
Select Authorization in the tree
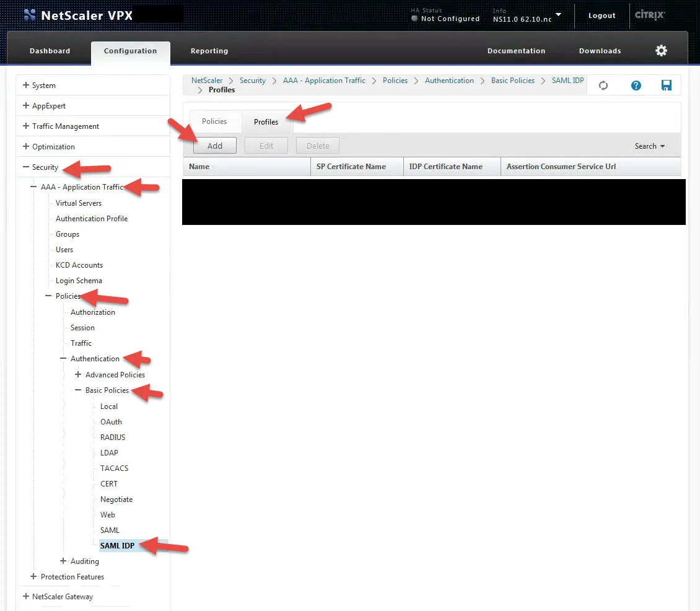[93, 312]
